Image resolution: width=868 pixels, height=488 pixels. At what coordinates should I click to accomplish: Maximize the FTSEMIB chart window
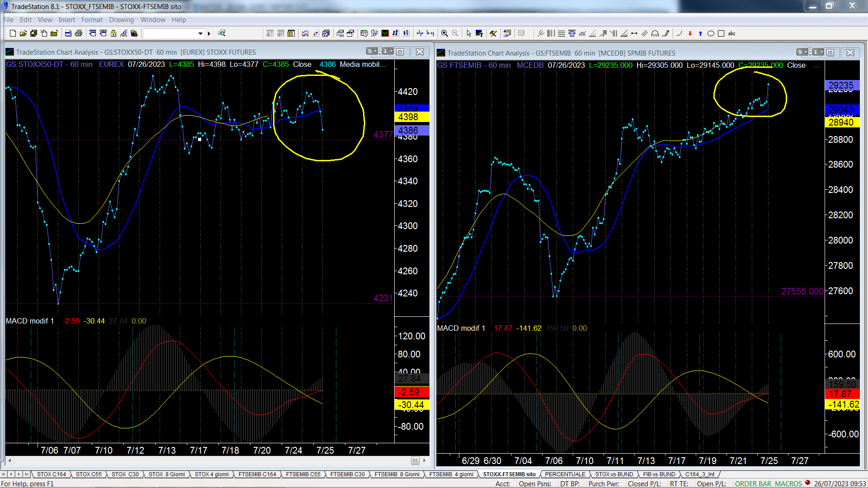pos(830,52)
